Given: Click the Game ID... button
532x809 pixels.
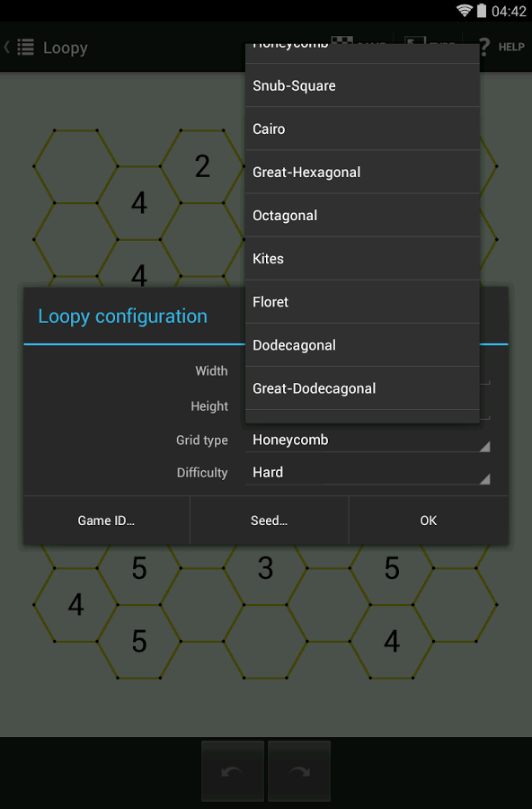Looking at the screenshot, I should click(106, 520).
